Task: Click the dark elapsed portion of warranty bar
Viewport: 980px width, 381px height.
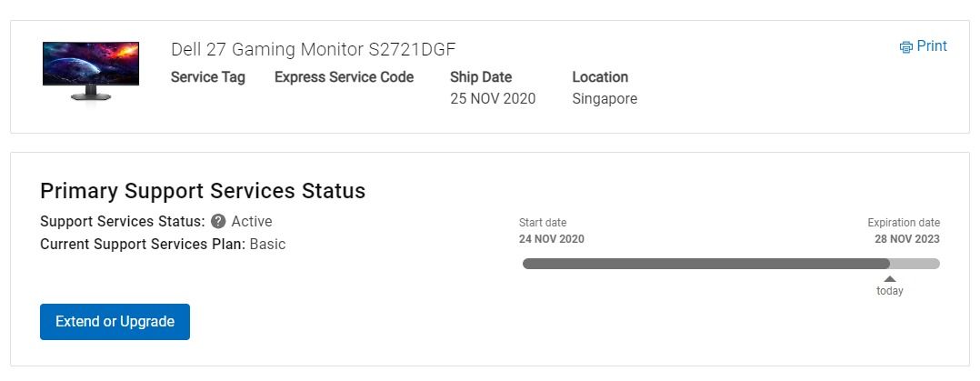Action: click(705, 264)
